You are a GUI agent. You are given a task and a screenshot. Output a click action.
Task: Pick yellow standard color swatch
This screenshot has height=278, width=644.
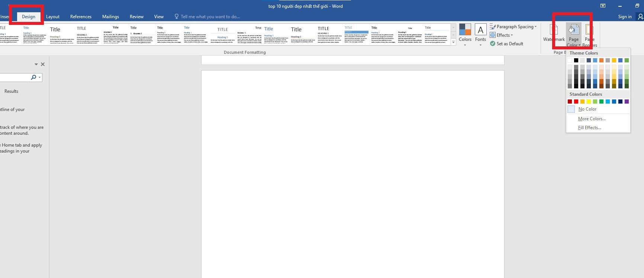pyautogui.click(x=589, y=101)
